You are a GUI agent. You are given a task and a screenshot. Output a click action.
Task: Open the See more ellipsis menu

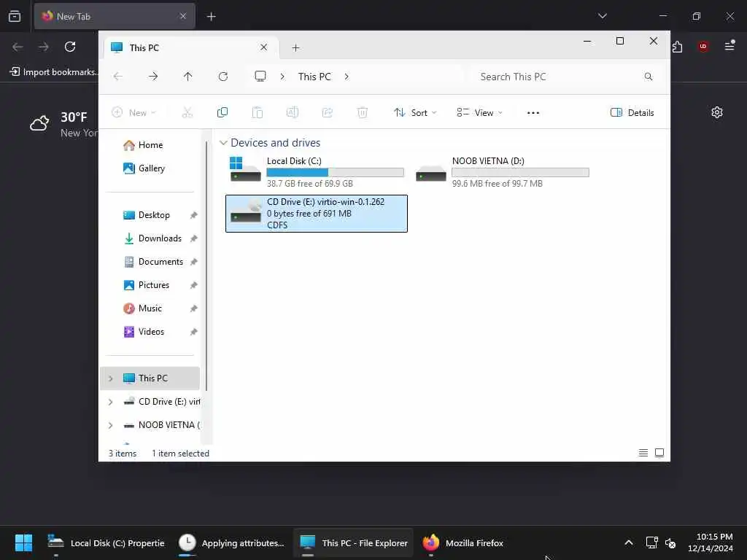(533, 113)
